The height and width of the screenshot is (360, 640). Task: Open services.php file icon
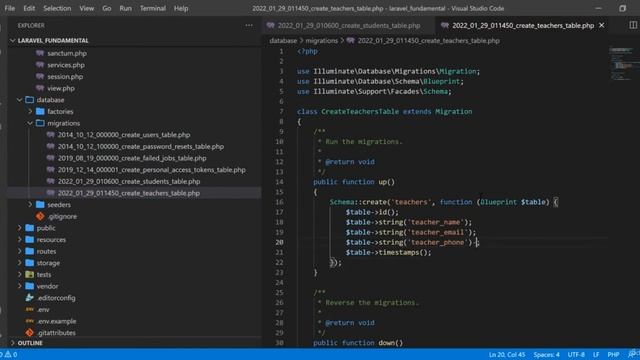[40, 65]
